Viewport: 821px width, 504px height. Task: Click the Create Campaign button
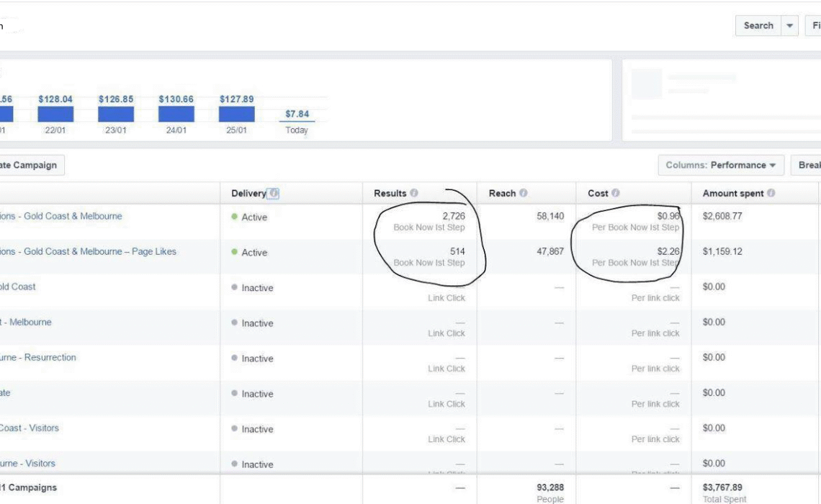coord(29,165)
